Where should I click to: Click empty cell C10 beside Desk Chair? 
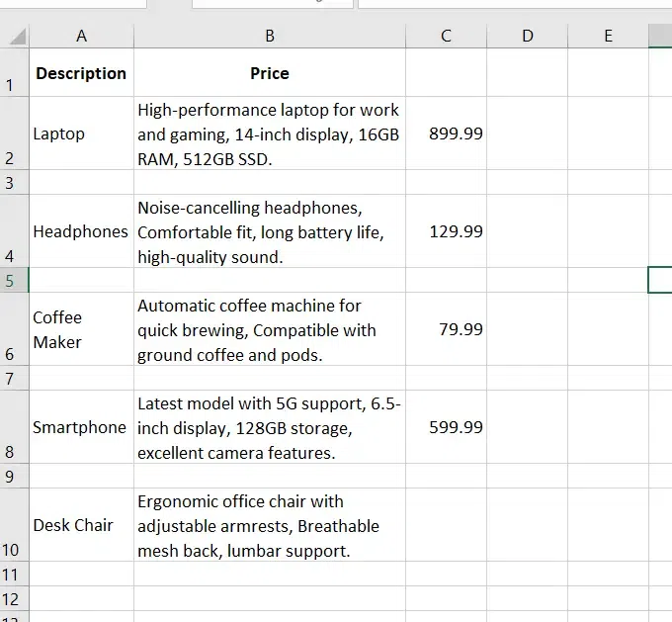coord(446,525)
